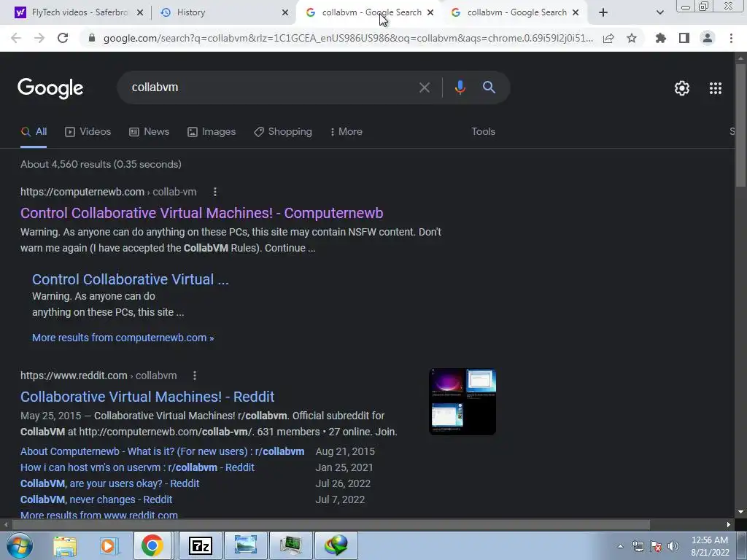Screen dimensions: 747x560
Task: Bookmark this page with star icon
Action: click(632, 38)
